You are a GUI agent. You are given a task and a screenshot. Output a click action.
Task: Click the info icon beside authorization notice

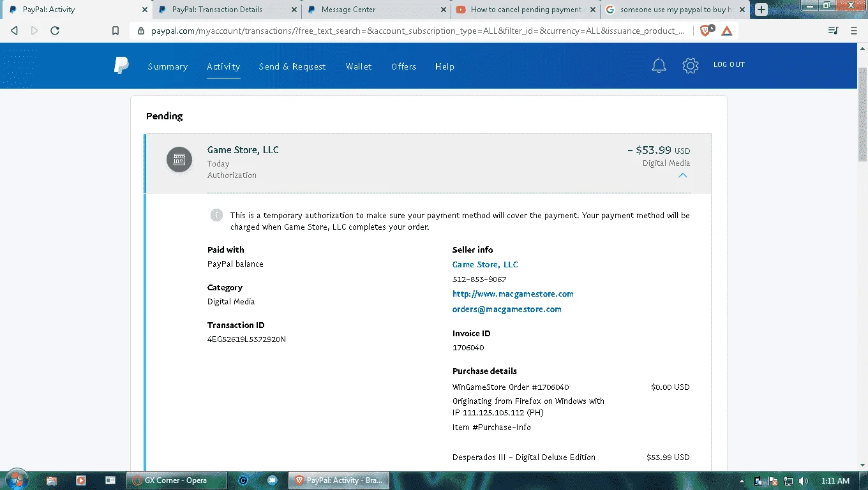click(216, 215)
